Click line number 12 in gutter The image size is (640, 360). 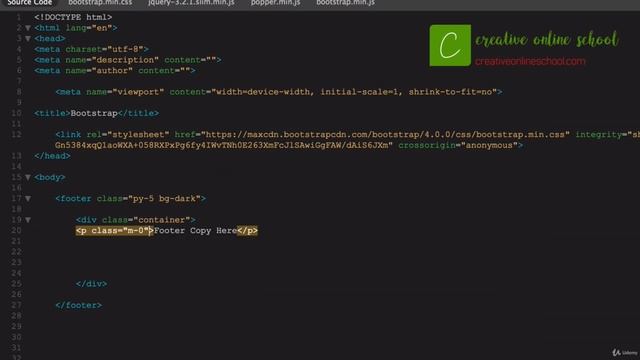coord(16,135)
